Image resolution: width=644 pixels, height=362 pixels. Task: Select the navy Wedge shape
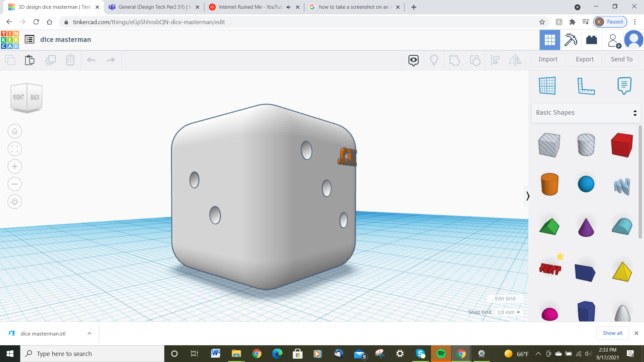coord(585,272)
